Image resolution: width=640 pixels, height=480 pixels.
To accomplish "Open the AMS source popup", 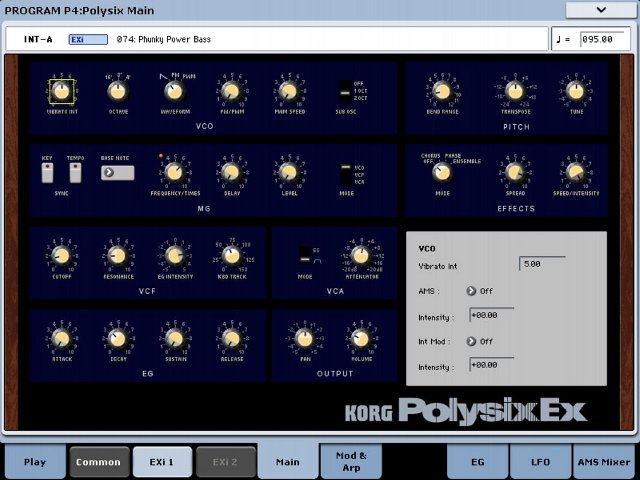I will point(472,291).
